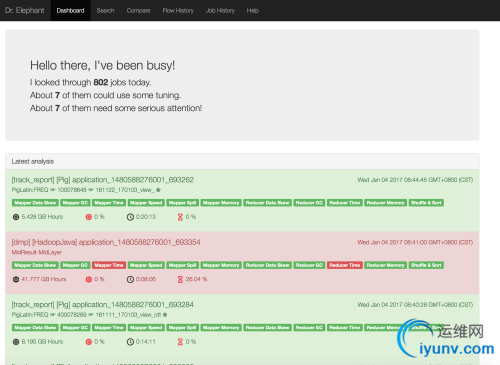
Task: Go to the Compare tab
Action: (x=138, y=10)
